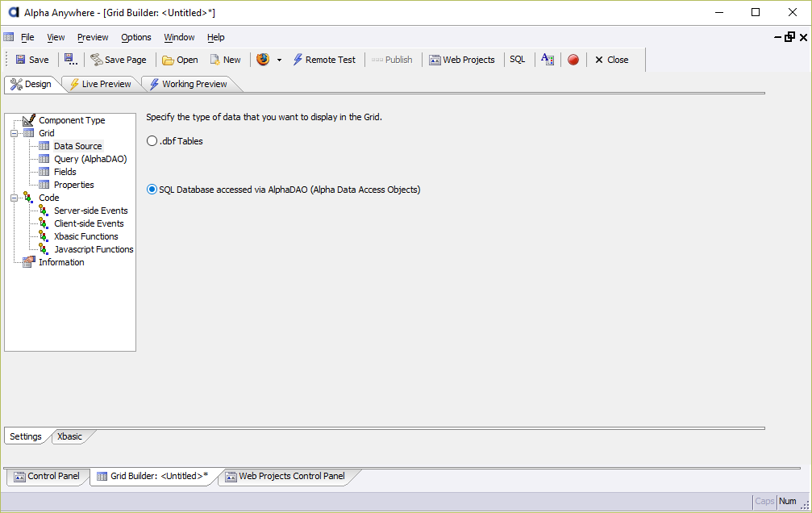
Task: Click the Publish toolbar button
Action: click(392, 60)
